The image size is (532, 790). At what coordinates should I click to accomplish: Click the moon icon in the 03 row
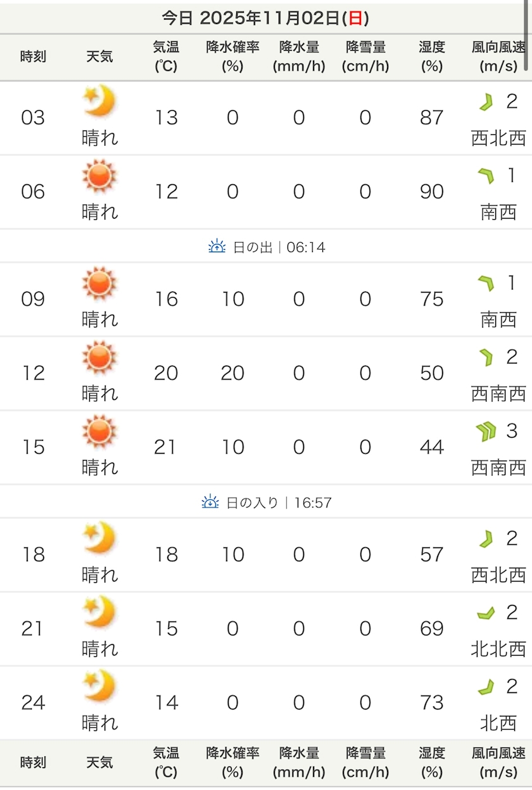[x=99, y=101]
